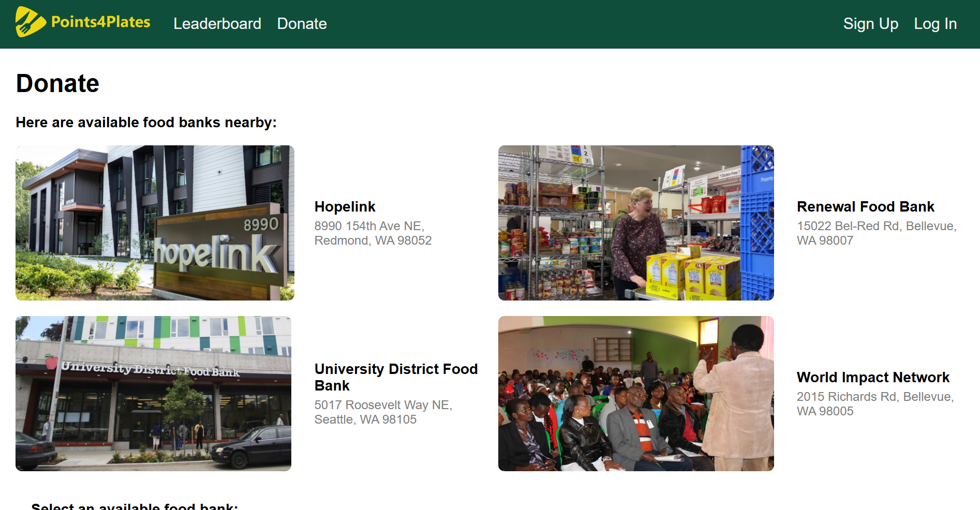The image size is (980, 510).
Task: Click the Donate page heading
Action: (57, 83)
